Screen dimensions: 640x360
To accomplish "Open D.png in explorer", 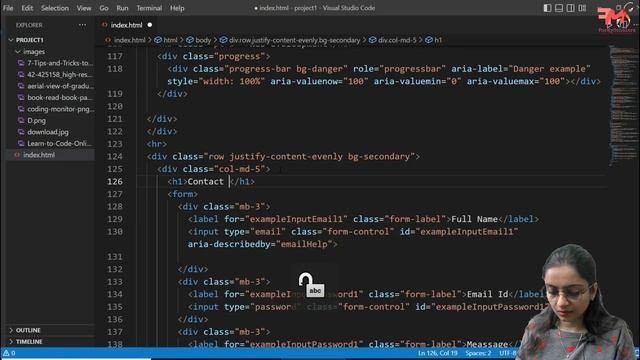I will click(36, 120).
